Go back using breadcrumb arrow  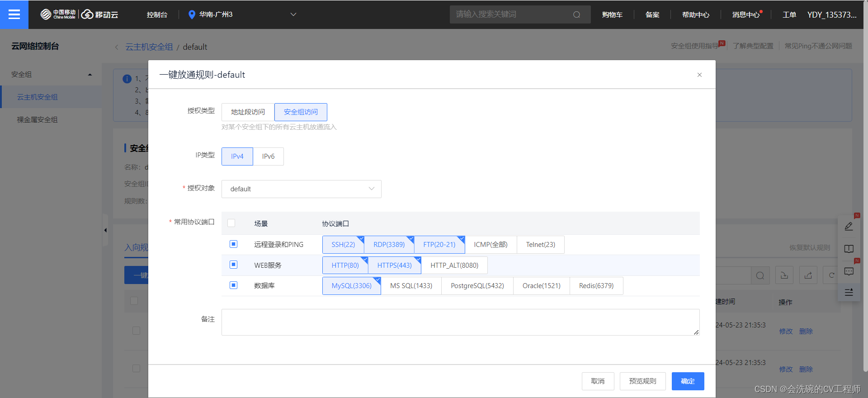click(117, 47)
